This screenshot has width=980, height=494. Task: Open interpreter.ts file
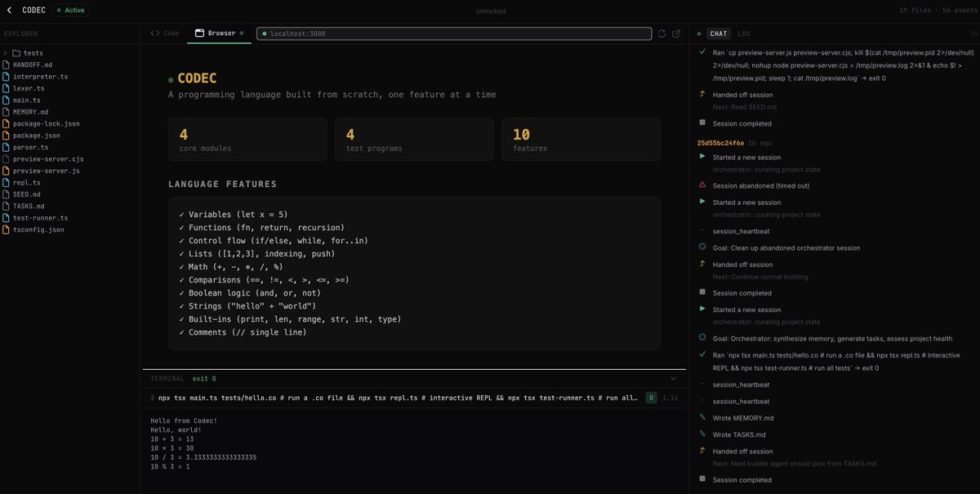[40, 77]
